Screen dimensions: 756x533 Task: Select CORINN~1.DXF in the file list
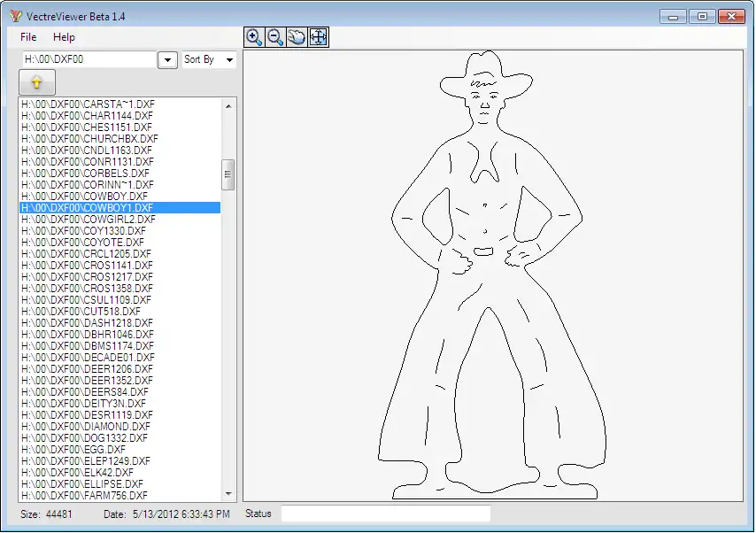pyautogui.click(x=120, y=185)
